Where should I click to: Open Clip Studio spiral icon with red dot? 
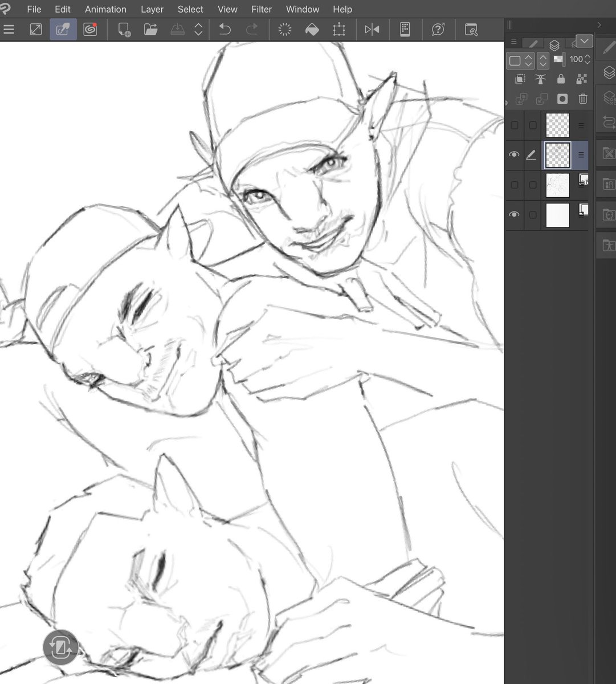tap(90, 30)
